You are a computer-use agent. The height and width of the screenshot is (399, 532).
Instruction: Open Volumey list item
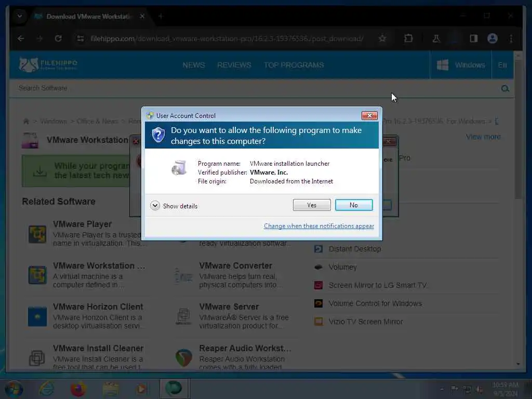(342, 267)
